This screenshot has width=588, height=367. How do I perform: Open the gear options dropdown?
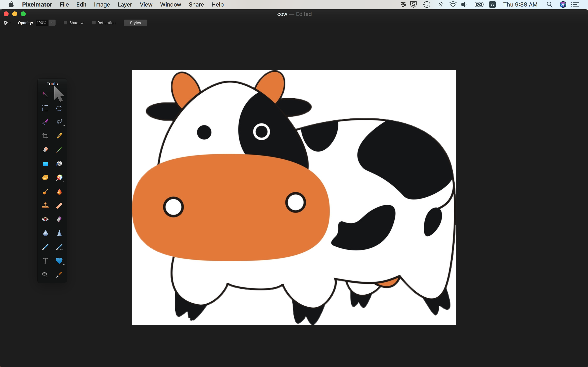point(7,23)
